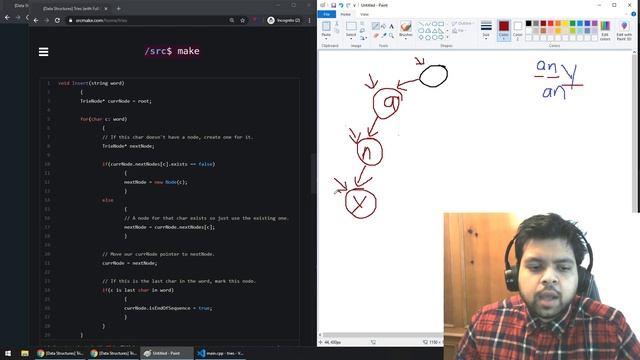Pick the green color swatch in Paint
This screenshot has height=360, width=640.
click(x=573, y=23)
